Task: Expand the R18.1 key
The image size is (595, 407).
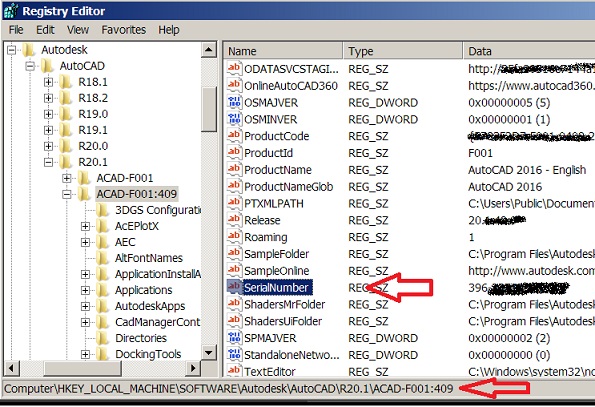Action: [48, 82]
